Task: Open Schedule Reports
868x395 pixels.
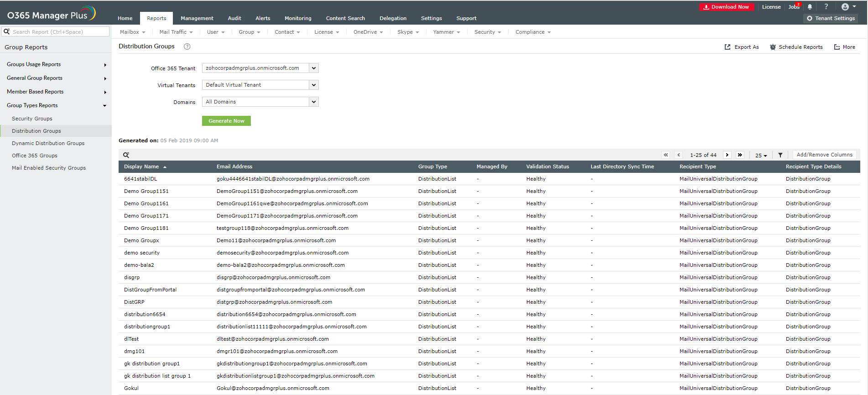Action: coord(796,47)
